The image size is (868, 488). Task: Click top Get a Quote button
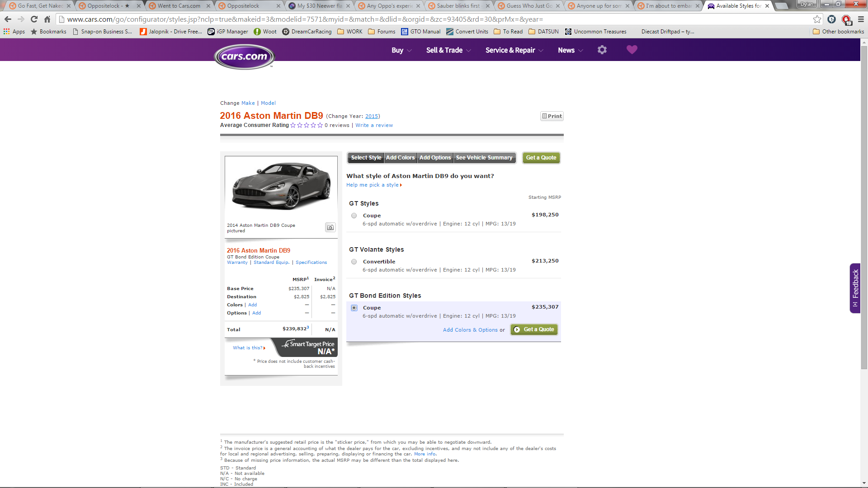541,158
